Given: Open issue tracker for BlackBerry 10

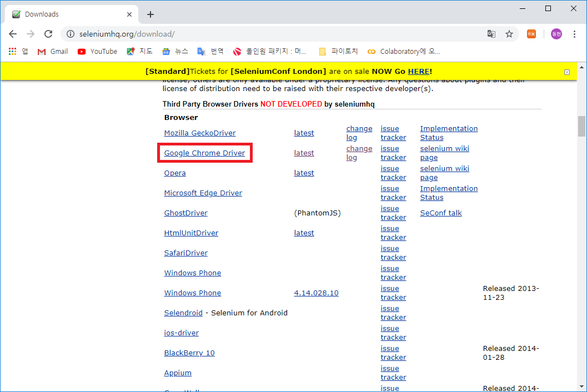Looking at the screenshot, I should click(393, 353).
